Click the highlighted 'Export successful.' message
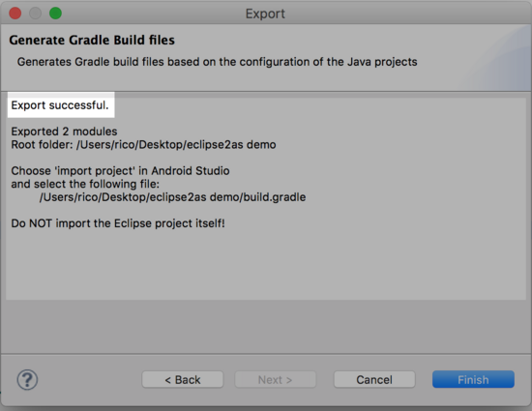Screen dimensions: 532x411 click(60, 105)
